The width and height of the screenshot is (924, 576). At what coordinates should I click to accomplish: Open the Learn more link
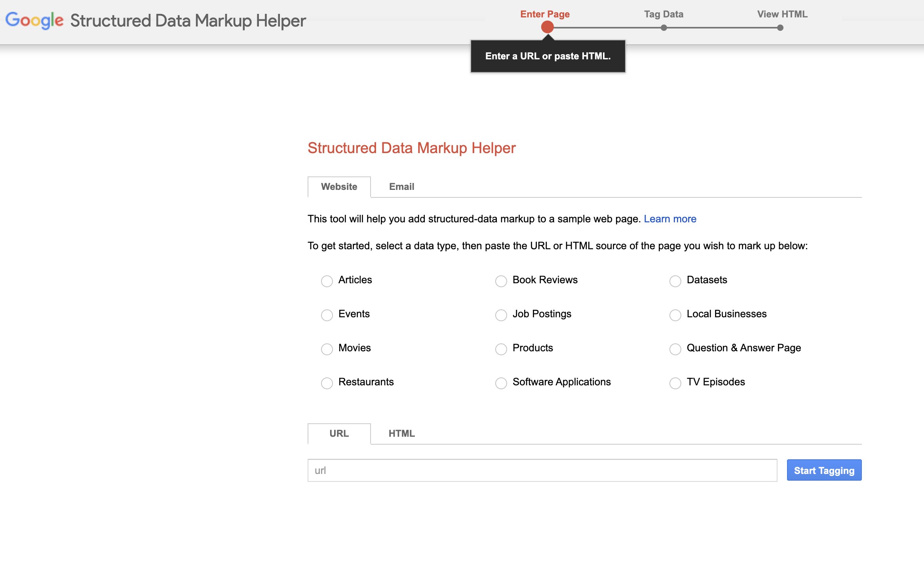click(670, 219)
